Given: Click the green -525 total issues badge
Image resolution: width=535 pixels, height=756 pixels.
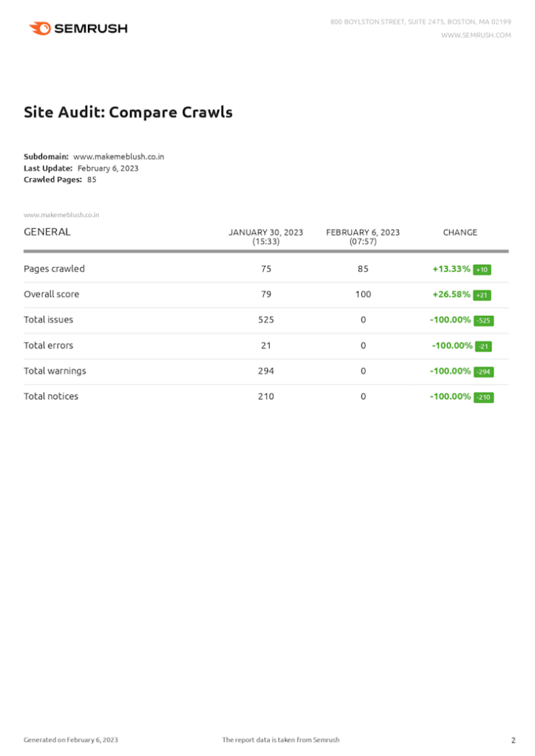Looking at the screenshot, I should pos(483,320).
